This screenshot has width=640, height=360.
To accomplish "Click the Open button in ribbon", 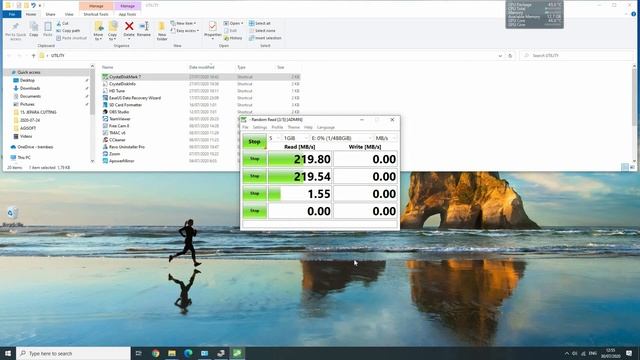I will tap(233, 23).
